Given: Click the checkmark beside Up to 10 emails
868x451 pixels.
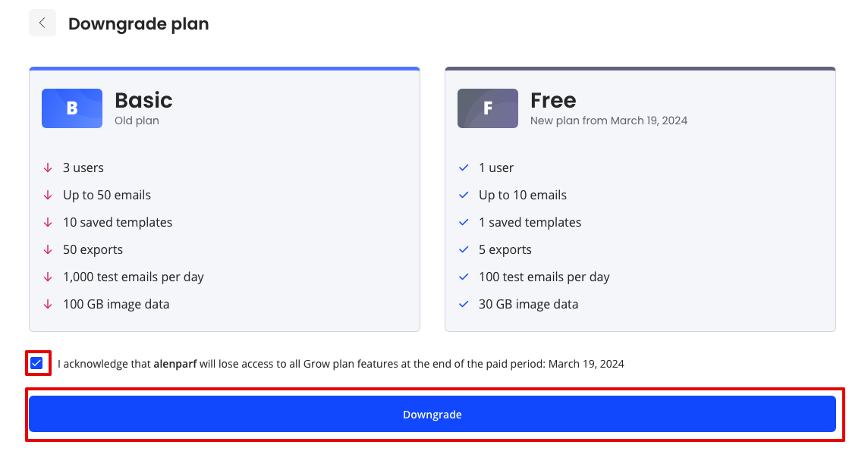Looking at the screenshot, I should pos(464,195).
